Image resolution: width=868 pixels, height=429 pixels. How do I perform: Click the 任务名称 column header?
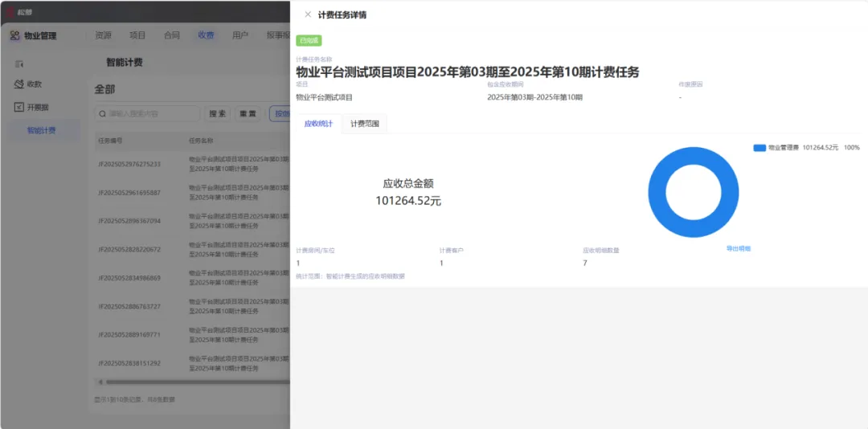coord(201,141)
